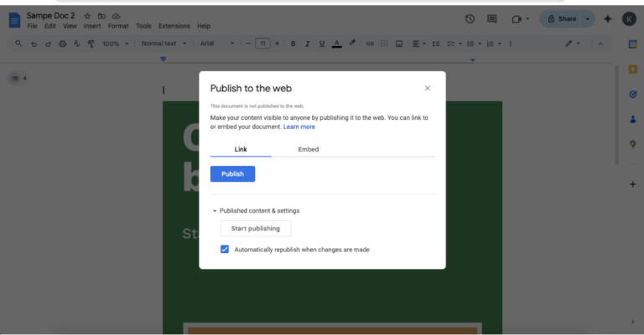
Task: Toggle underline formatting in toolbar
Action: [322, 44]
